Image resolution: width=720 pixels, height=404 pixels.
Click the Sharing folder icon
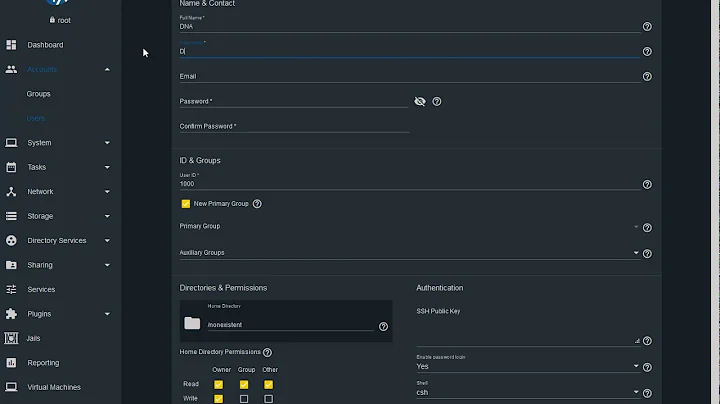point(11,265)
